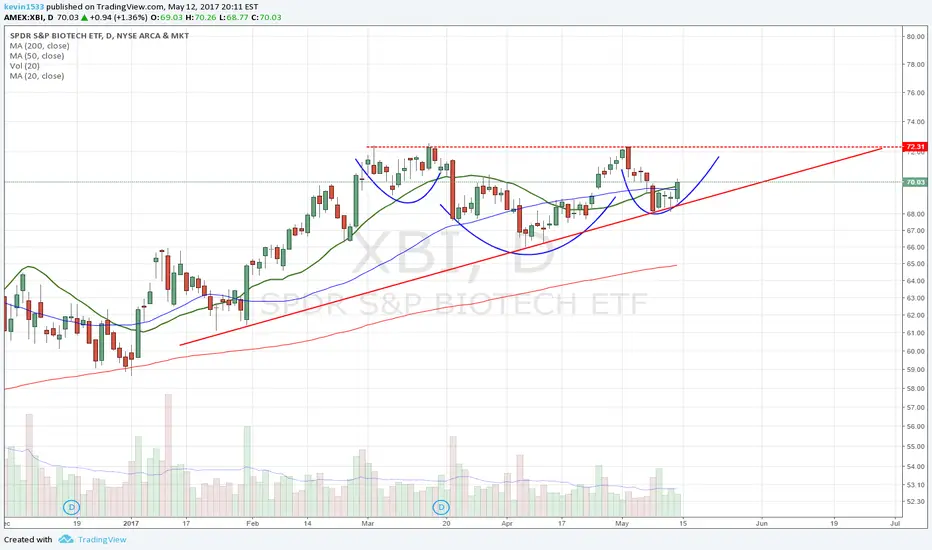932x550 pixels.
Task: Click the Jun date axis label
Action: tap(761, 524)
